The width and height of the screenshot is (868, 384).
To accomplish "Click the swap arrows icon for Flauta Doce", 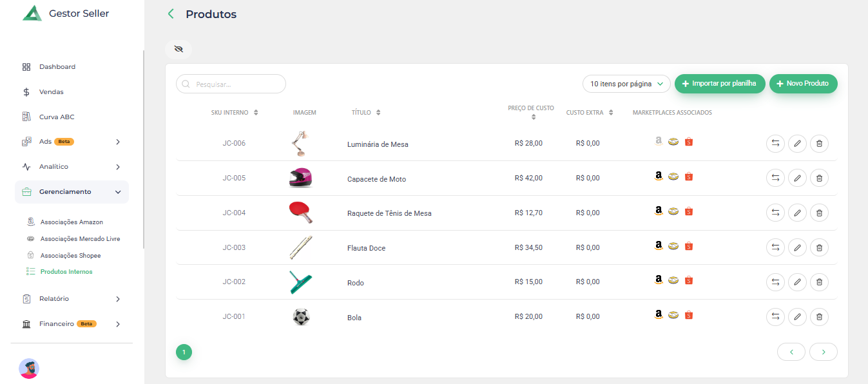I will [775, 247].
